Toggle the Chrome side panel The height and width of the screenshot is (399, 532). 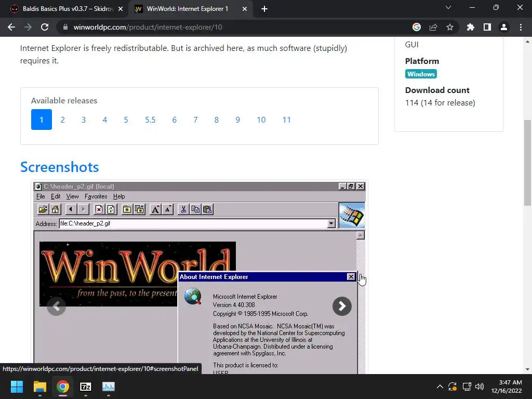487,27
